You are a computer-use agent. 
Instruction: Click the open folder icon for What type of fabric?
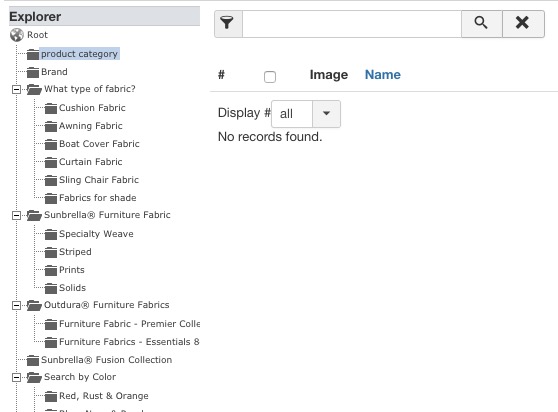pos(34,89)
